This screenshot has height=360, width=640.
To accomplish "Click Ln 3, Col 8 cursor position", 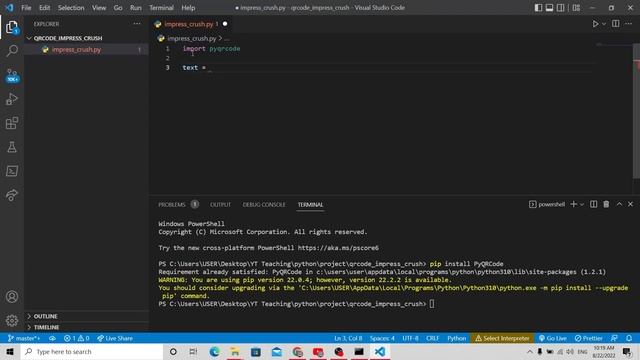I will pos(348,338).
